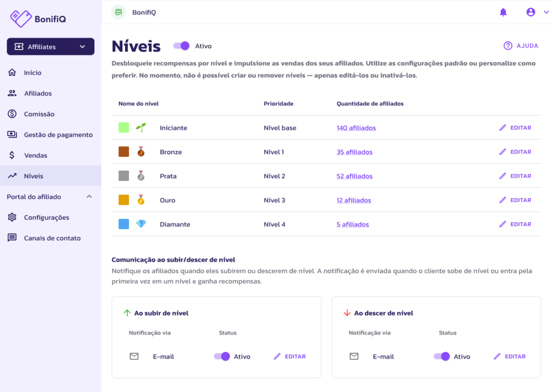Screen dimensions: 552x392
Task: Click the bronze medal icon
Action: pos(141,152)
